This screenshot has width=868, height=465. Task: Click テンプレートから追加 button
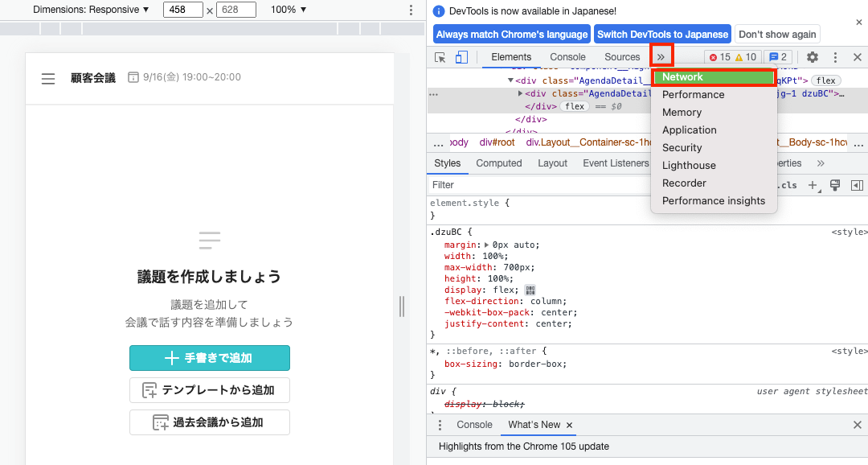210,390
